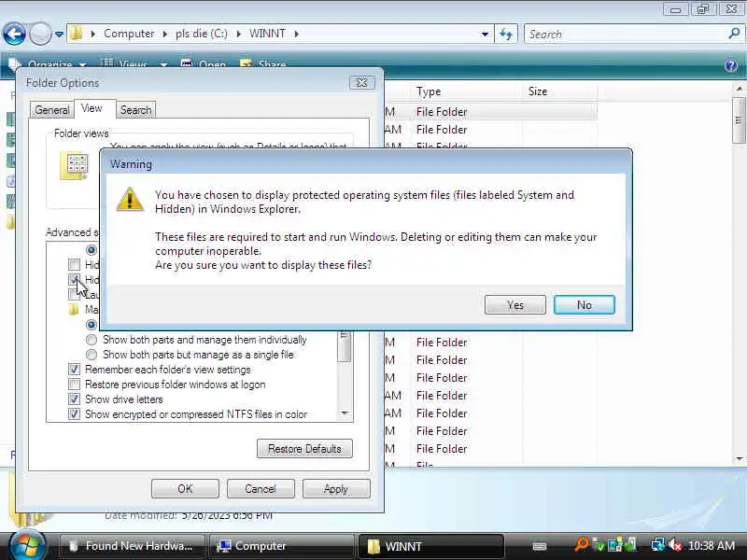Click the WINNT window scroll-down arrow
The height and width of the screenshot is (560, 747).
coord(739,458)
